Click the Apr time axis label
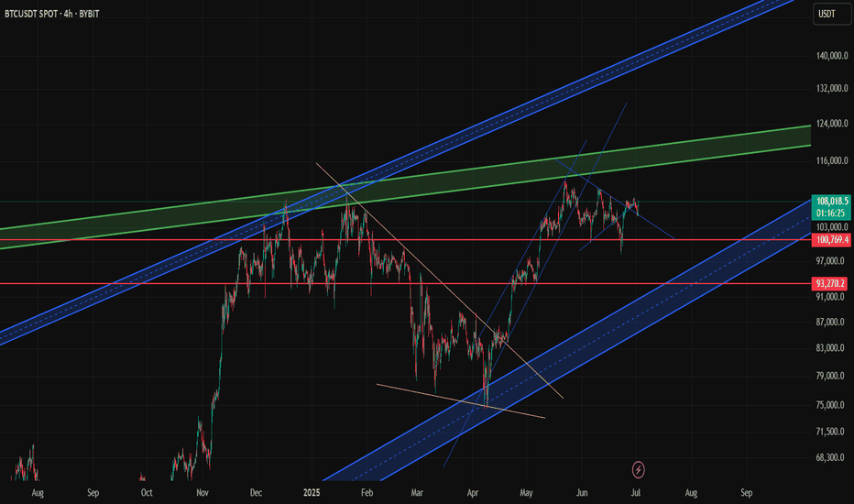The width and height of the screenshot is (854, 504). [x=473, y=493]
